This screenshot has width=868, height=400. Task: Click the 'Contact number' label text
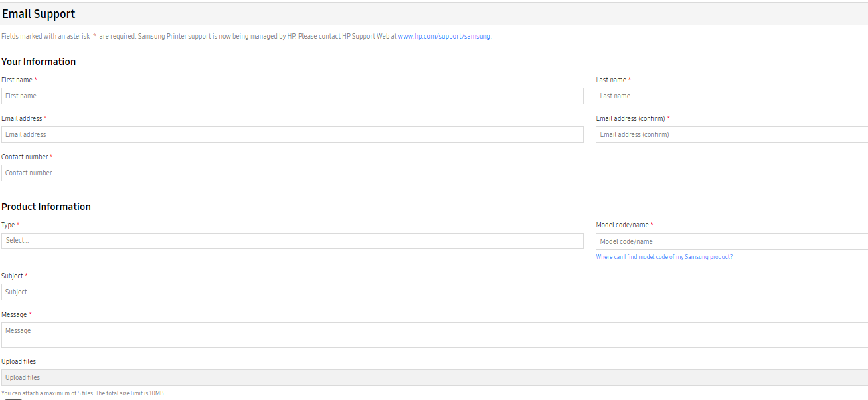[25, 157]
